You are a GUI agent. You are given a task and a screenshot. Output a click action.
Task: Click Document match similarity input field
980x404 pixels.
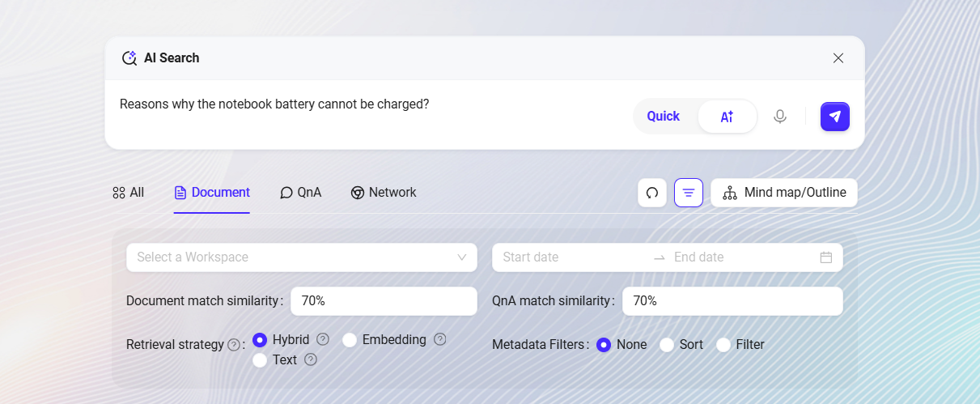384,301
